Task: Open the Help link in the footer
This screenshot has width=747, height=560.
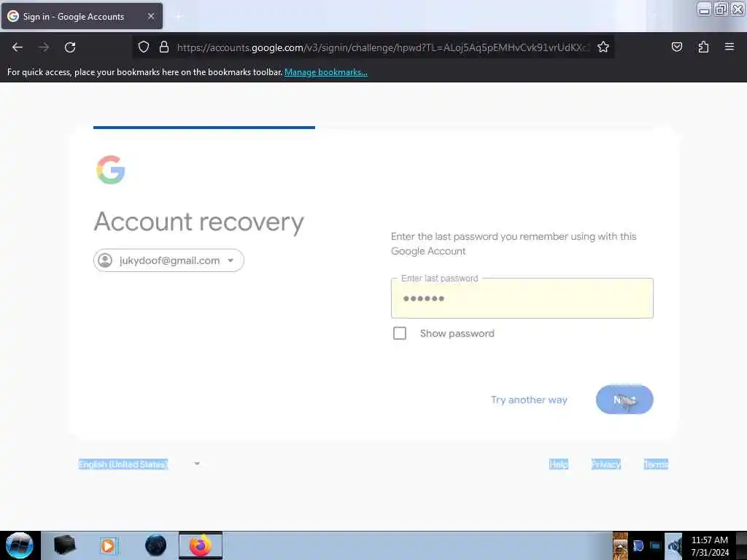Action: [x=558, y=464]
